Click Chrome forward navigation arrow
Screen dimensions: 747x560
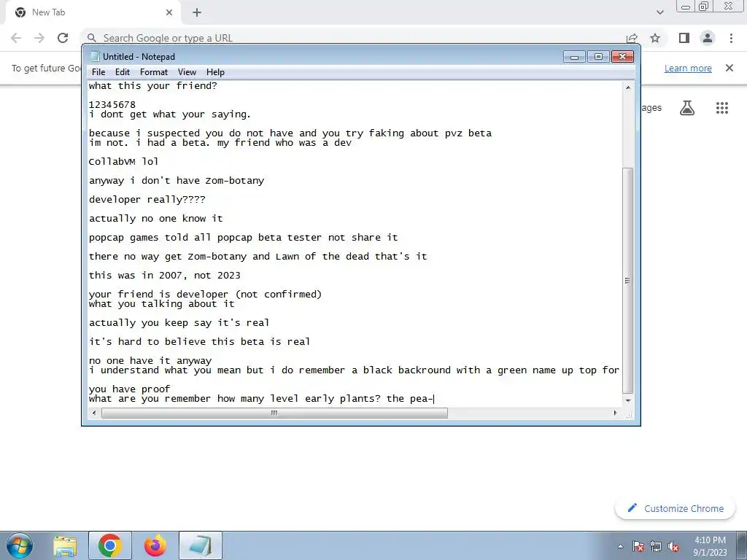(x=39, y=38)
